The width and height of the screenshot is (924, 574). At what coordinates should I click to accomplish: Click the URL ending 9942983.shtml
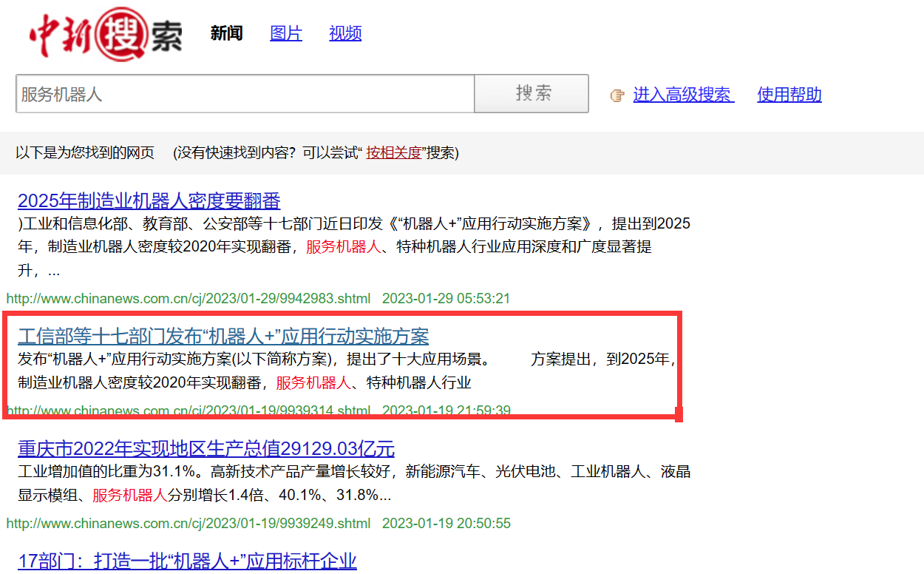(188, 299)
